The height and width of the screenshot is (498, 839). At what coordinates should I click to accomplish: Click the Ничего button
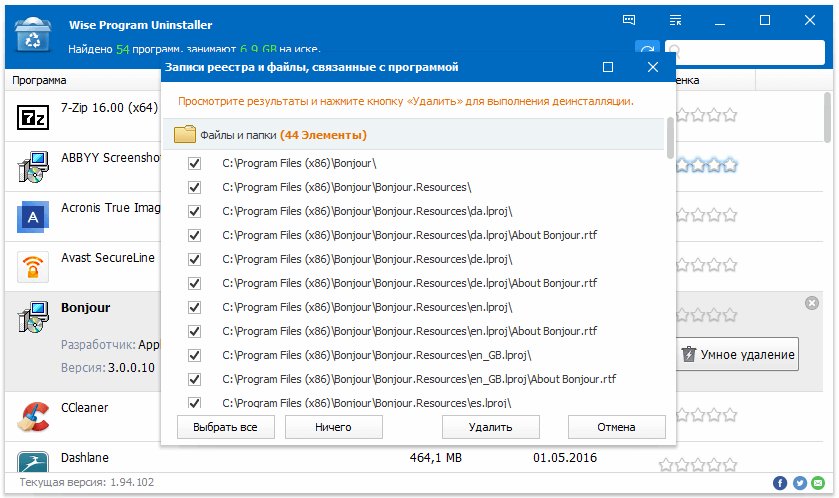(x=333, y=427)
